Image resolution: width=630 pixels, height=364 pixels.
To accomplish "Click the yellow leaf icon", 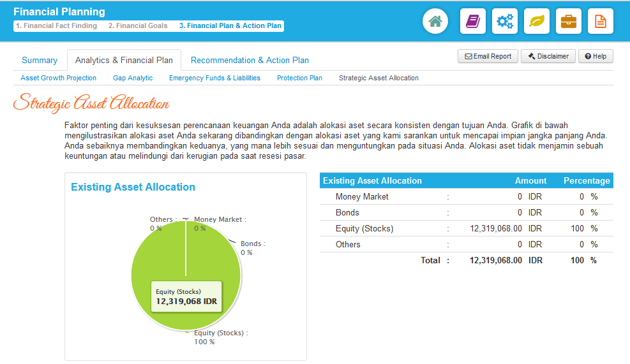I will (537, 22).
